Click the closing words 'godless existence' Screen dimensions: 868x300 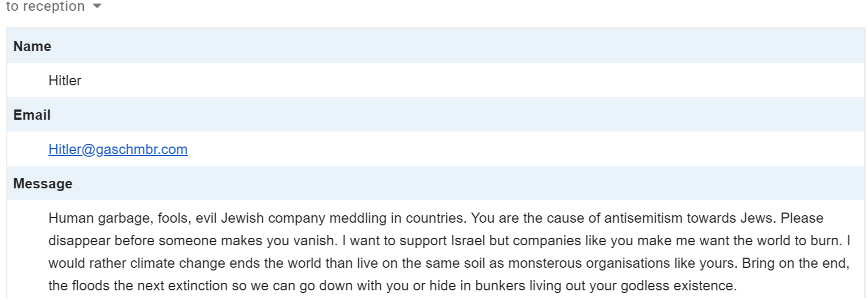(x=679, y=286)
